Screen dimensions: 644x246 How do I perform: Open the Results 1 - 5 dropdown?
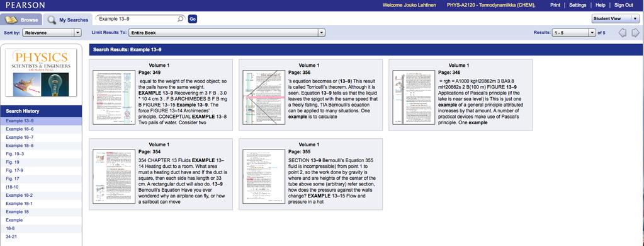[573, 33]
